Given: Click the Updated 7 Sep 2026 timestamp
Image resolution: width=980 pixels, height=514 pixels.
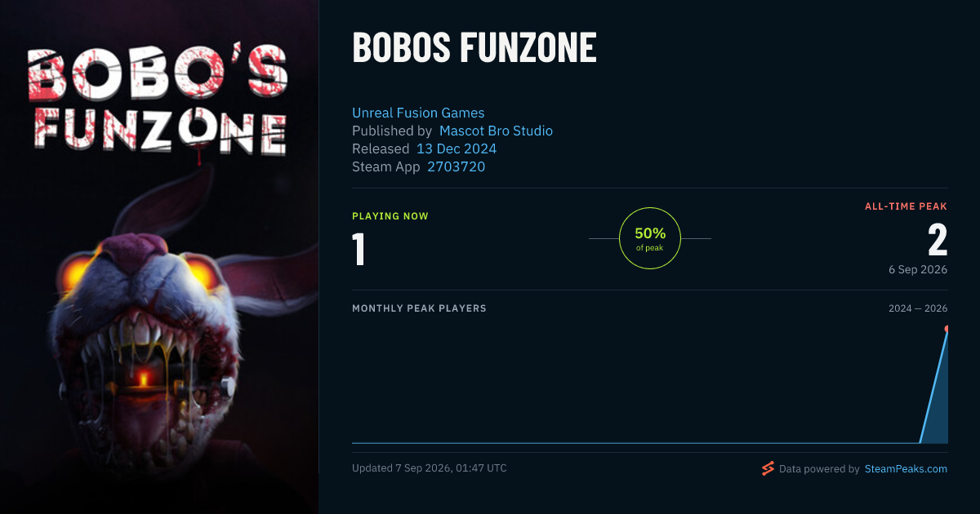Looking at the screenshot, I should tap(430, 468).
